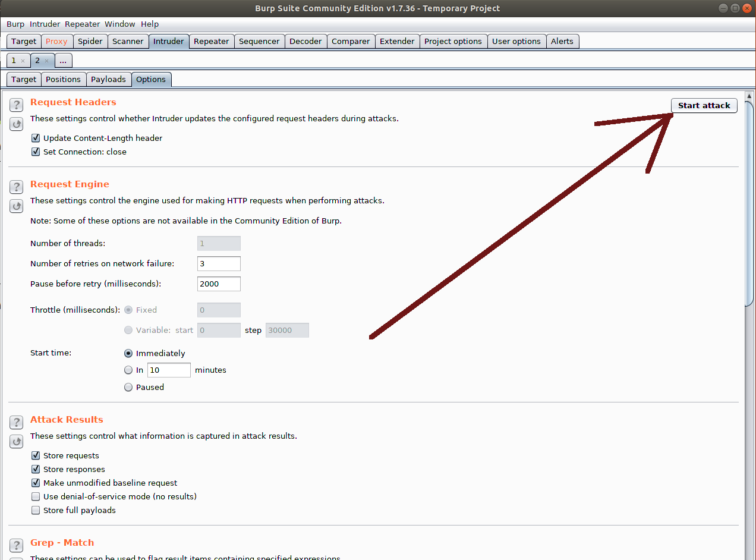
Task: Toggle Make unmodified baseline request
Action: [x=36, y=483]
